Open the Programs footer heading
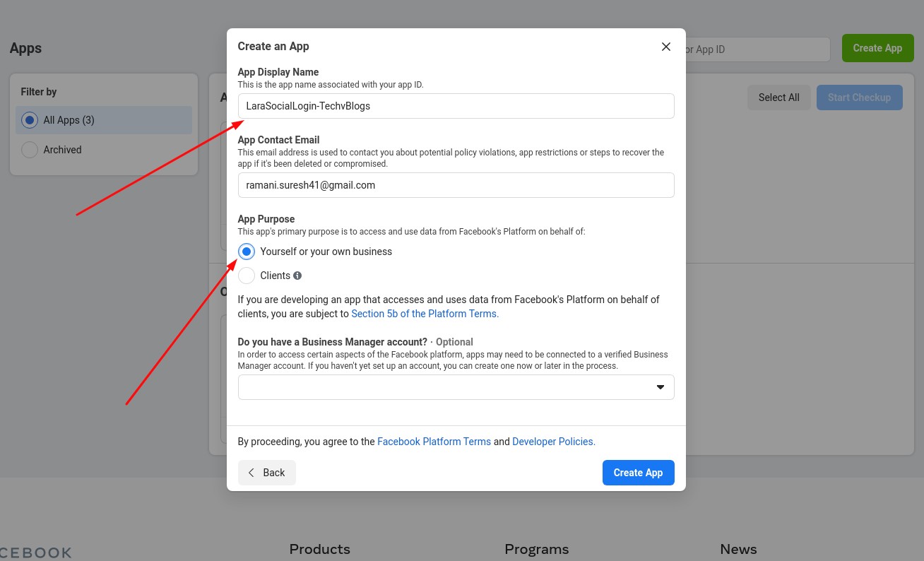This screenshot has width=924, height=561. [537, 549]
